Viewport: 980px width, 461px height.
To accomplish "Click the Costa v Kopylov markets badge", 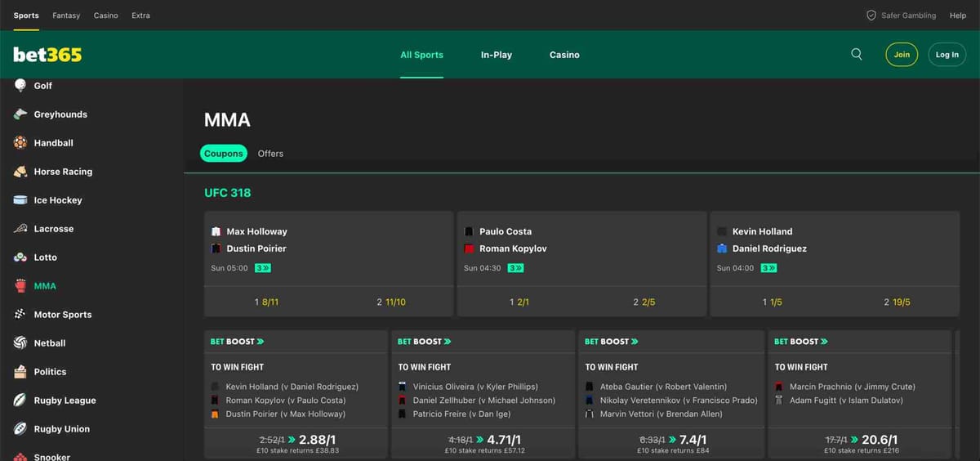I will click(516, 268).
